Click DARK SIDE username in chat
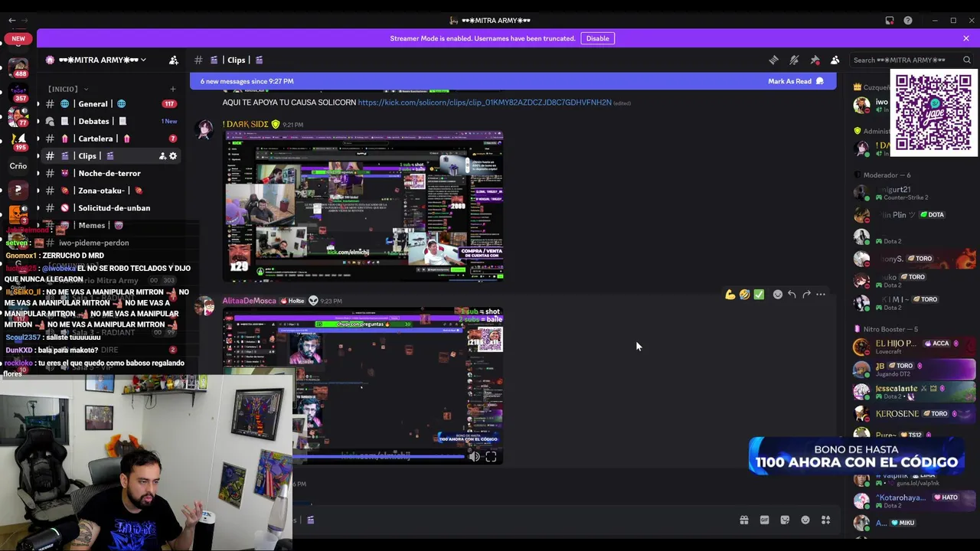The height and width of the screenshot is (551, 980). coord(245,124)
